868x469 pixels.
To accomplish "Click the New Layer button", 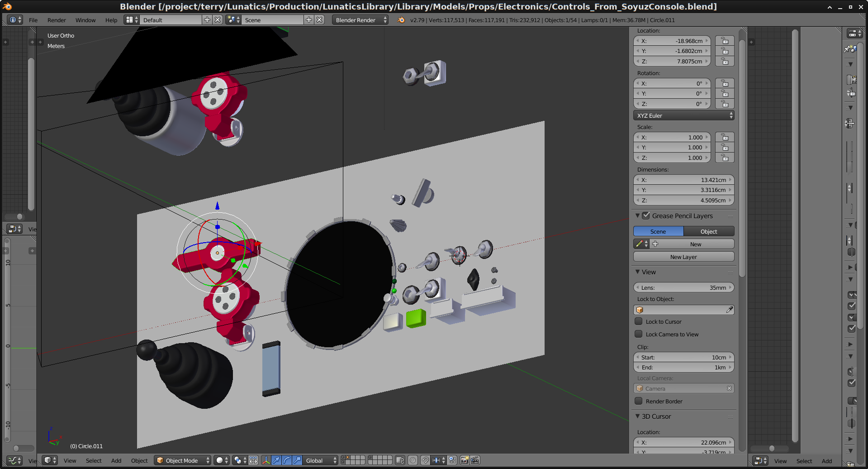I will click(683, 257).
